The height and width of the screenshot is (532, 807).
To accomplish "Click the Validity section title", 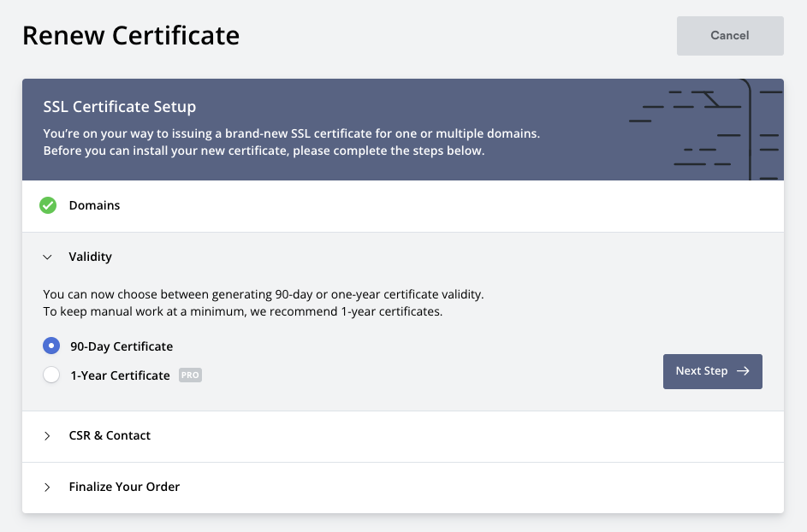I will (x=90, y=257).
